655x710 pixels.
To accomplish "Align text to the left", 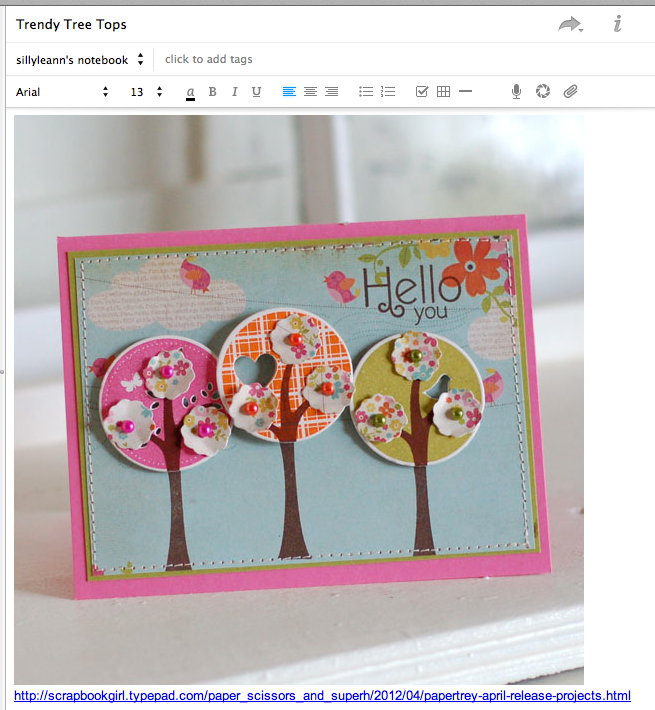I will tap(289, 92).
